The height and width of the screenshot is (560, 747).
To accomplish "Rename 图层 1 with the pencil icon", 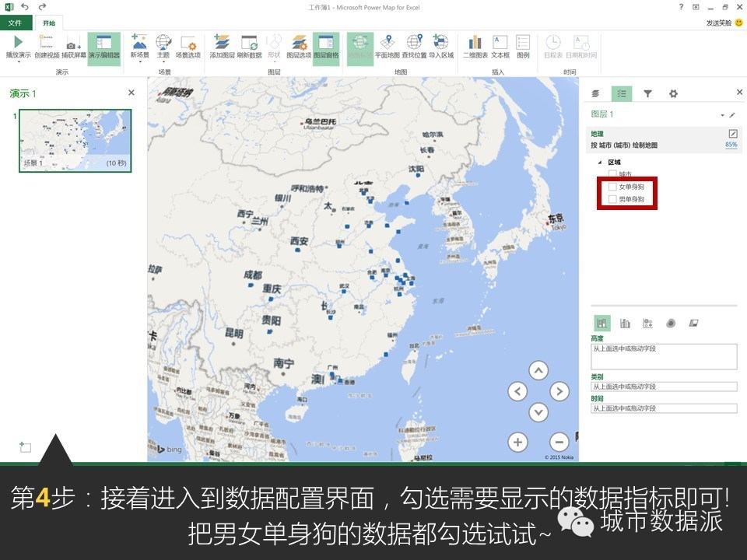I will click(x=732, y=115).
